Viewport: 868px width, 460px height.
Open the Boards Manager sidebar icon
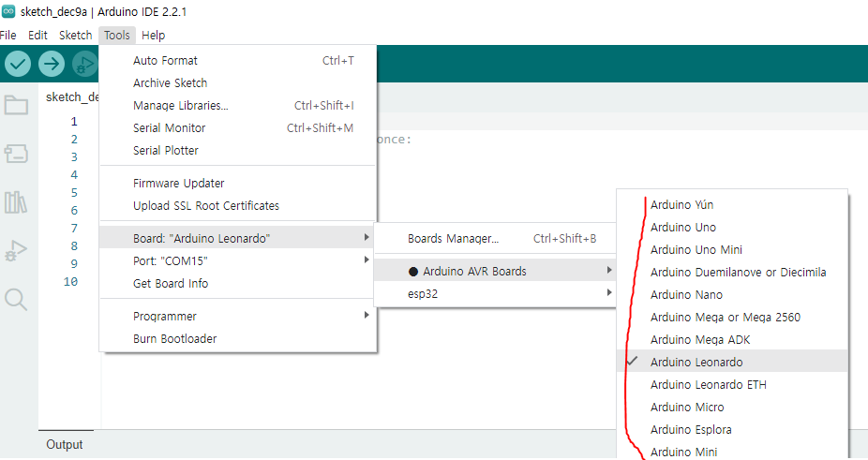click(16, 154)
